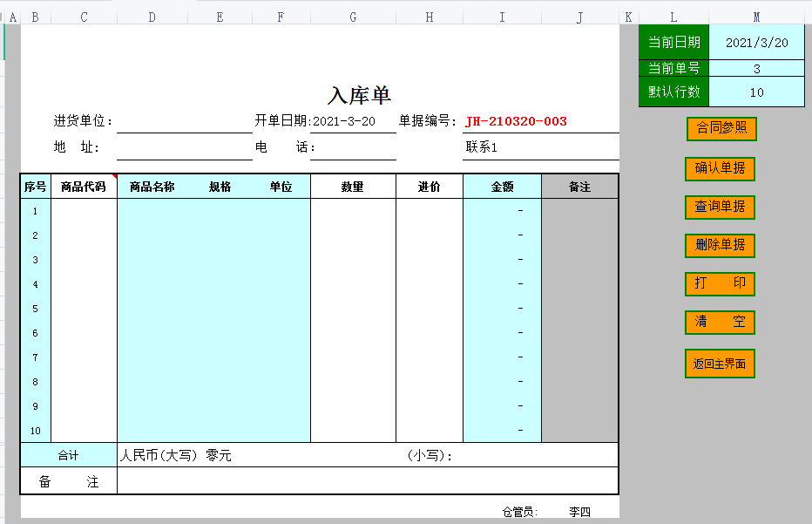Click the 合同参照 button
The width and height of the screenshot is (812, 524).
point(720,128)
